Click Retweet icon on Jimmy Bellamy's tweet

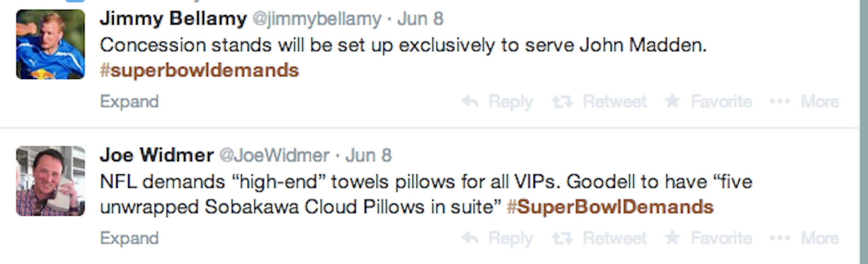click(x=562, y=102)
